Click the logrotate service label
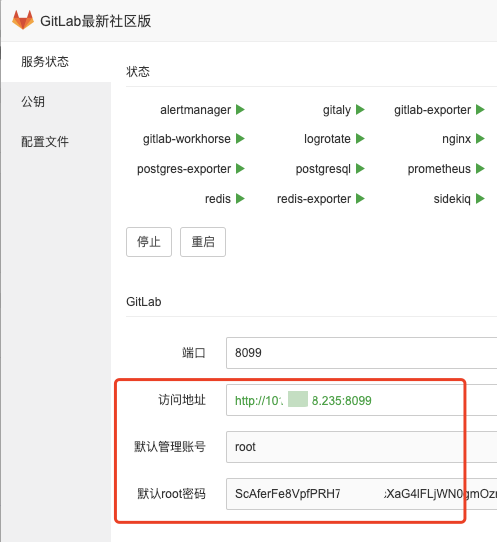The width and height of the screenshot is (497, 542). coord(327,139)
